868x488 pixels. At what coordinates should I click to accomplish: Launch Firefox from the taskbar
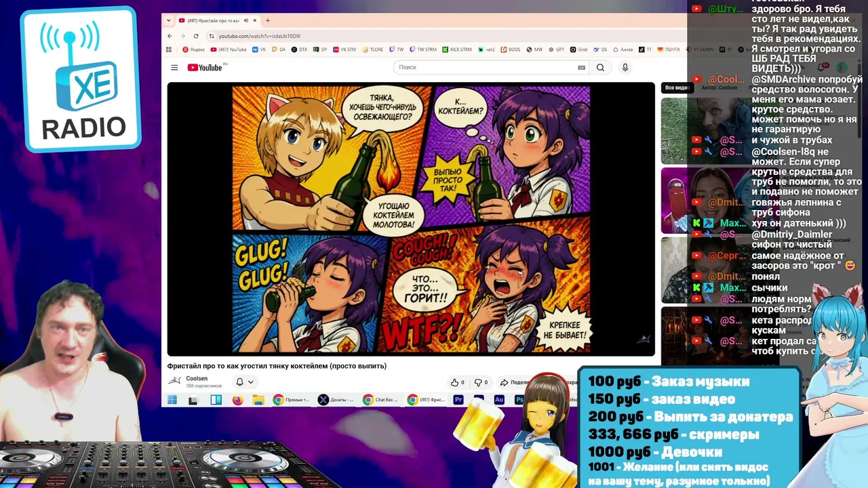coord(237,400)
